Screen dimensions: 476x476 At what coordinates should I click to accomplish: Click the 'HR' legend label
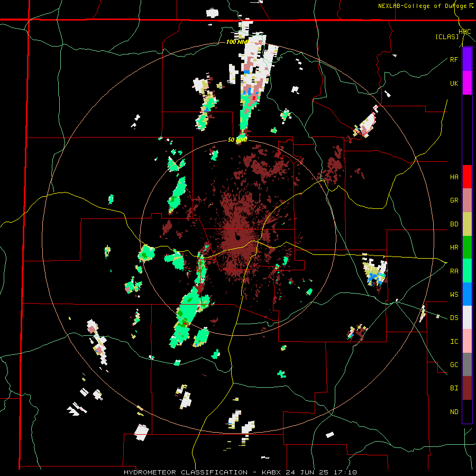coord(454,248)
